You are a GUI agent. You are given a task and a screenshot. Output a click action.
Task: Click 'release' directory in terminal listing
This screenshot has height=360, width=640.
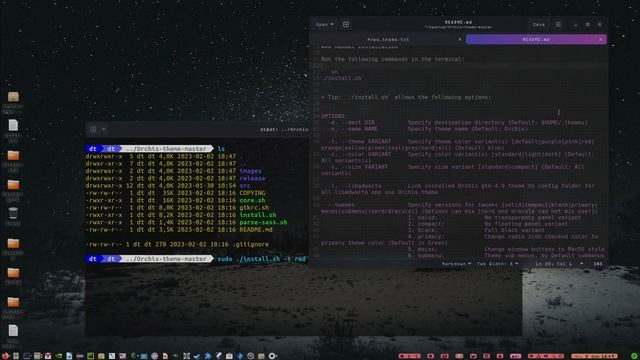click(252, 178)
